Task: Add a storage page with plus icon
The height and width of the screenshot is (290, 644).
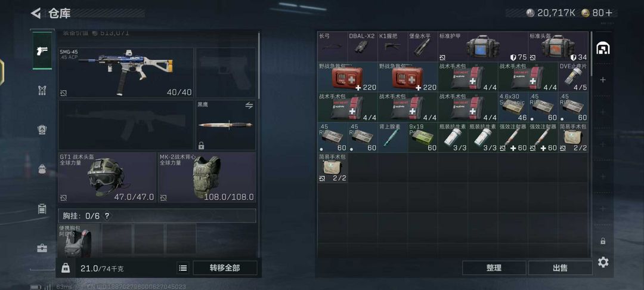Action: point(602,80)
